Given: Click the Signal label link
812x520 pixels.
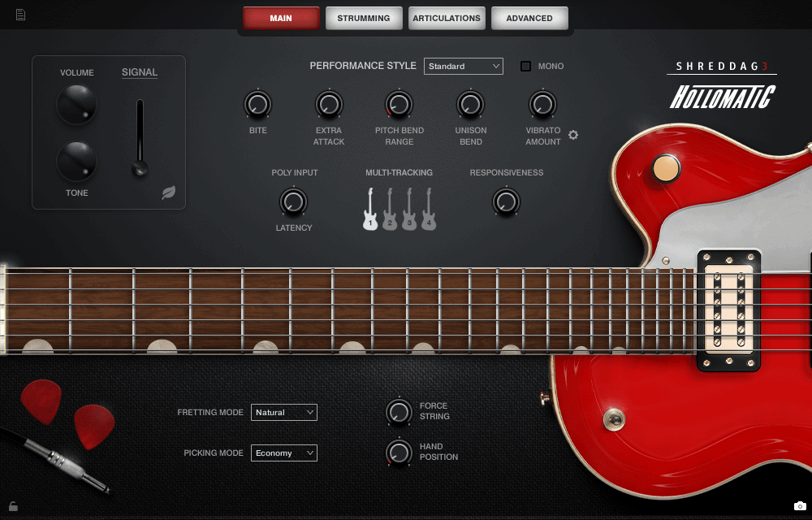Looking at the screenshot, I should pyautogui.click(x=140, y=72).
